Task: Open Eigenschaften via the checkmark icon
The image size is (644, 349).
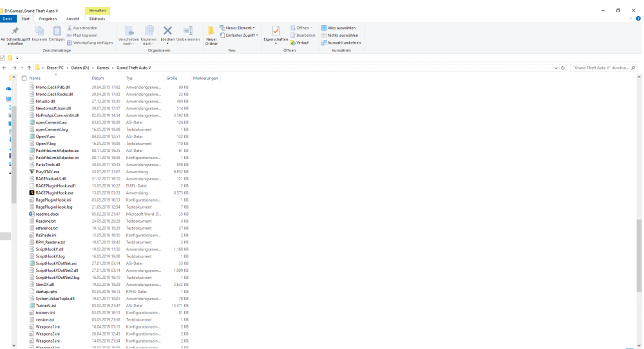Action: tap(276, 31)
